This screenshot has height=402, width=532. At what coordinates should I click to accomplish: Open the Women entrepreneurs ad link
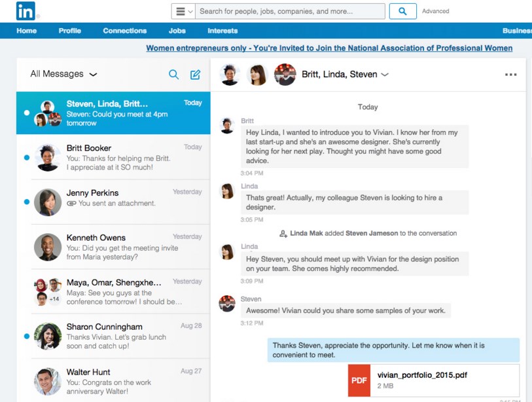pyautogui.click(x=329, y=48)
